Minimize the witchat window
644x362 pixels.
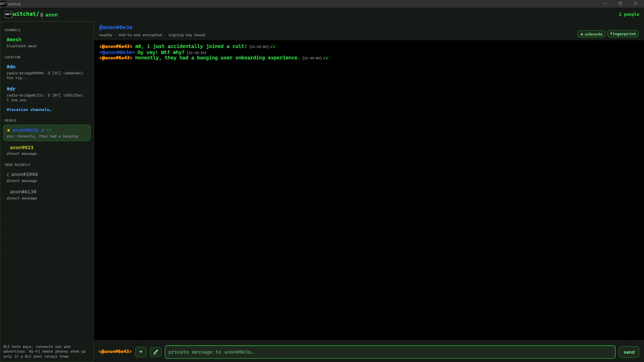coord(605,4)
